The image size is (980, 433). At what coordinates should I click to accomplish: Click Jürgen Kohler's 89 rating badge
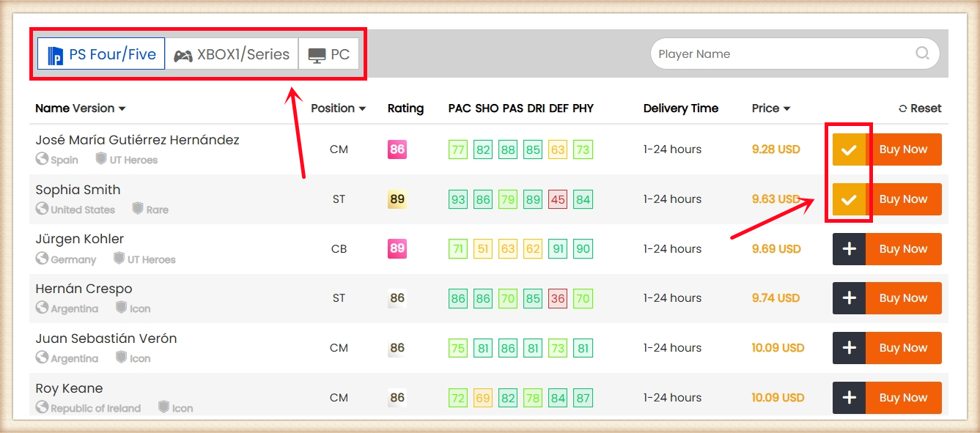[x=397, y=249]
